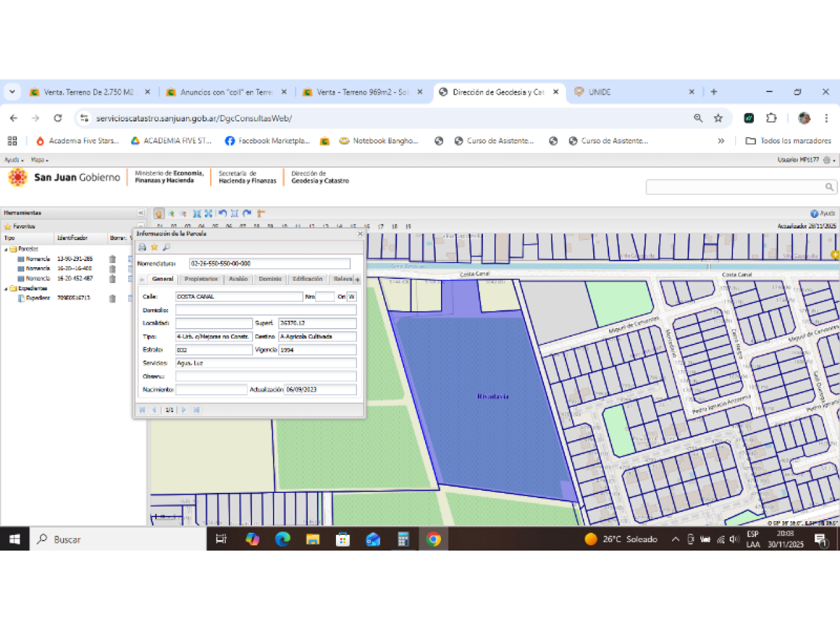840x630 pixels.
Task: Switch to the Propietarios tab
Action: pyautogui.click(x=201, y=280)
